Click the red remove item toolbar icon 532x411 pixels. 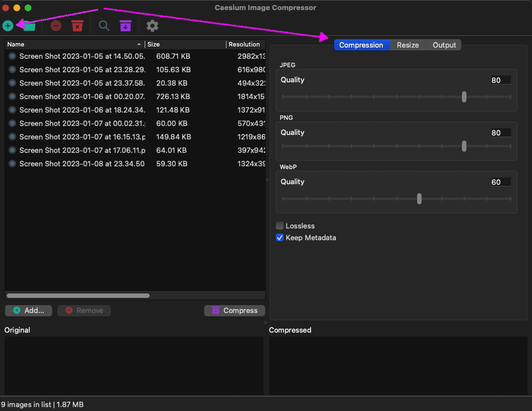(56, 26)
